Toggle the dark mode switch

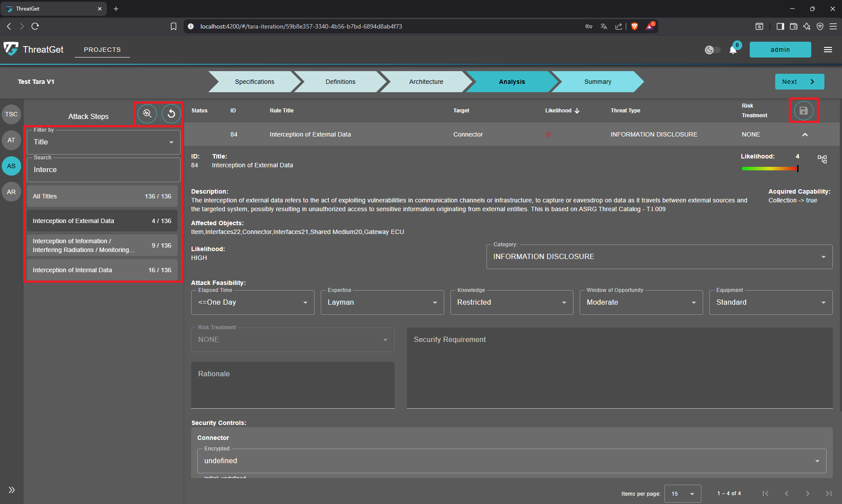pyautogui.click(x=712, y=50)
